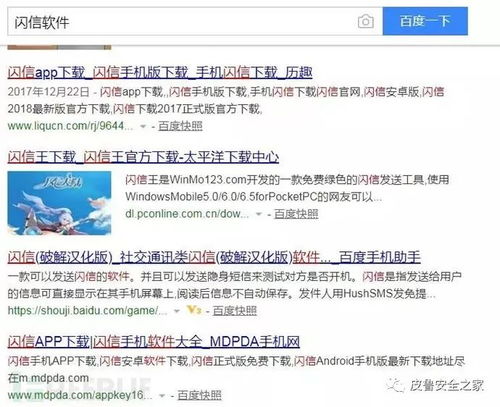
Task: Open the 闪信app下载 历趣 result title
Action: (160, 73)
